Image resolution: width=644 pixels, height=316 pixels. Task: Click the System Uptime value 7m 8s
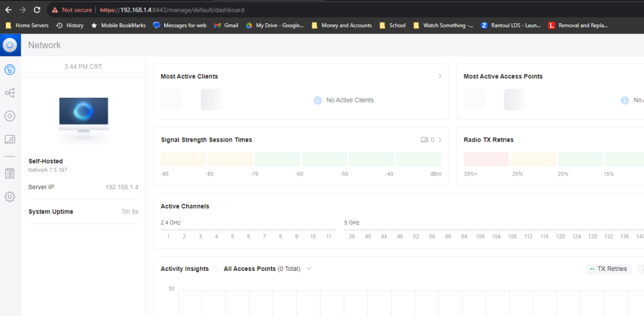[x=130, y=212]
